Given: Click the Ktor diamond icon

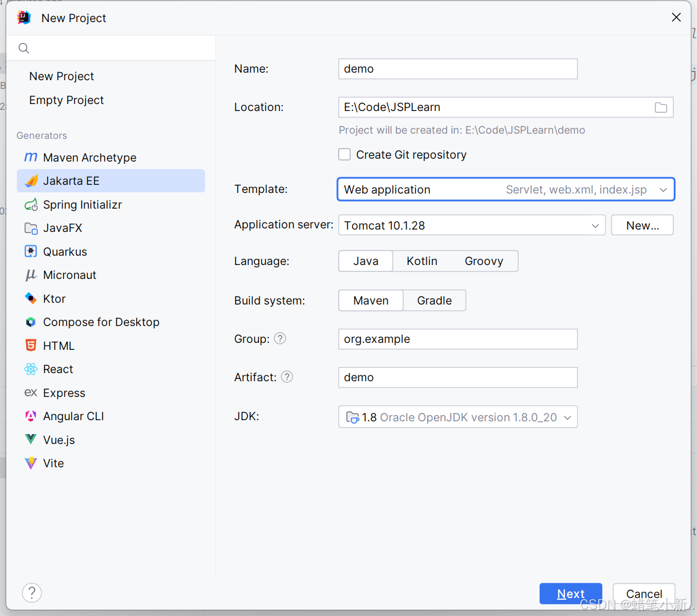Looking at the screenshot, I should 31,299.
